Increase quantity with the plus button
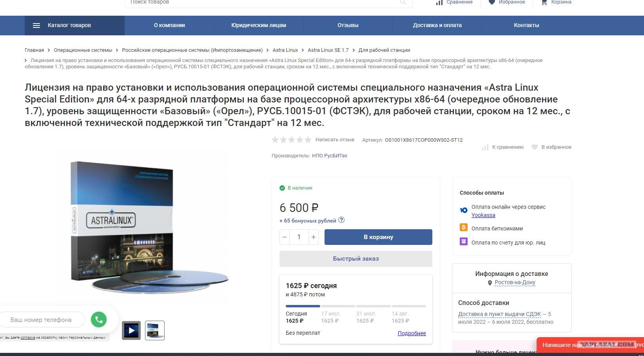This screenshot has width=644, height=356. pos(314,237)
